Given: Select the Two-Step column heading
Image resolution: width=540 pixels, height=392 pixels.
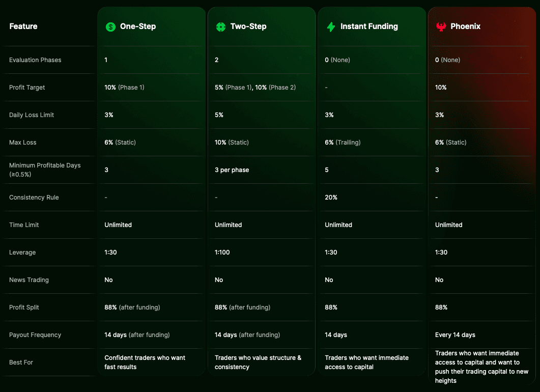Looking at the screenshot, I should pos(248,26).
